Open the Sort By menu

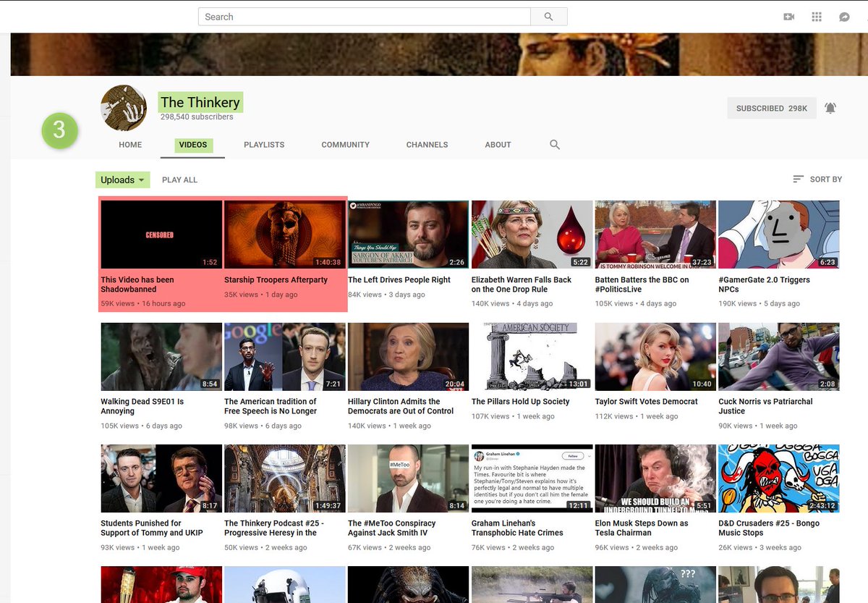pos(817,179)
